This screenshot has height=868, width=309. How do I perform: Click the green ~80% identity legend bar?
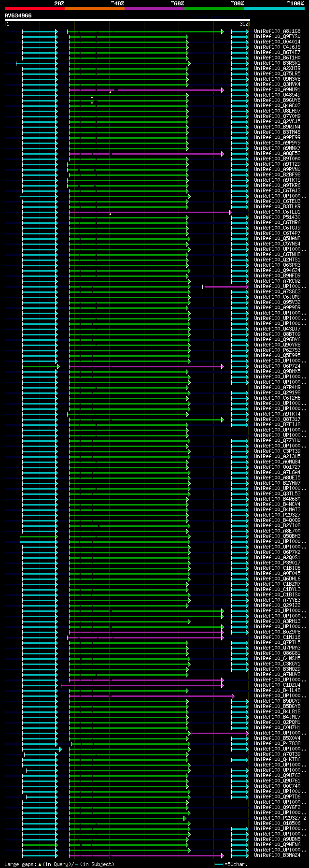(x=214, y=9)
